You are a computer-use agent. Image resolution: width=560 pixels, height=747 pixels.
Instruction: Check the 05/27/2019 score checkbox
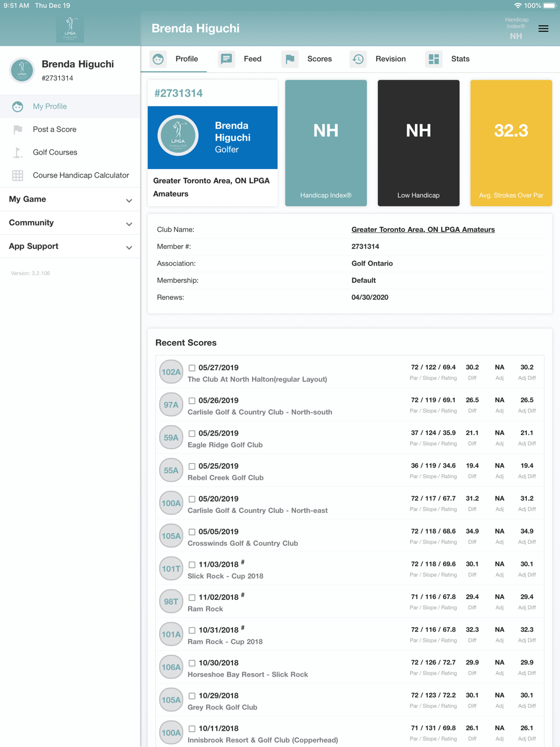192,368
